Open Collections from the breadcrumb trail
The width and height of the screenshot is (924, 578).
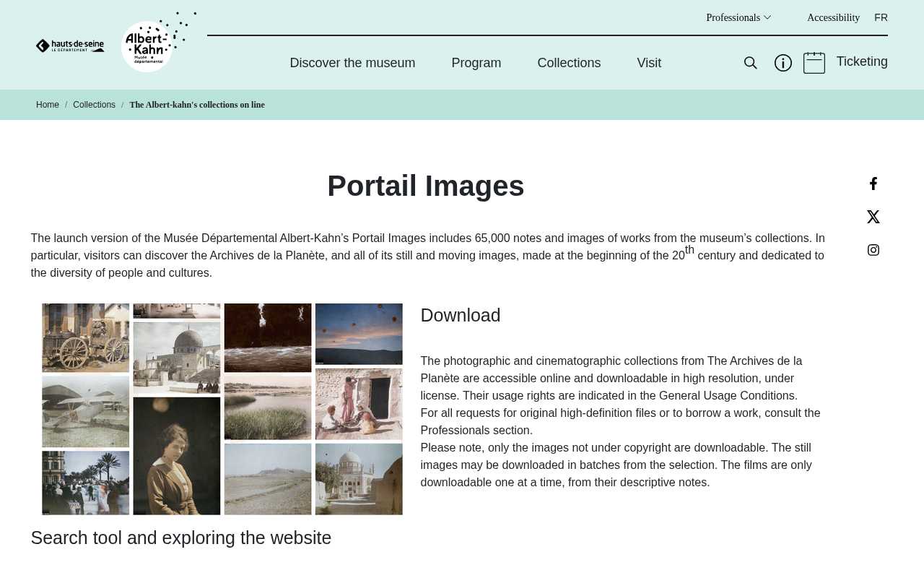94,105
